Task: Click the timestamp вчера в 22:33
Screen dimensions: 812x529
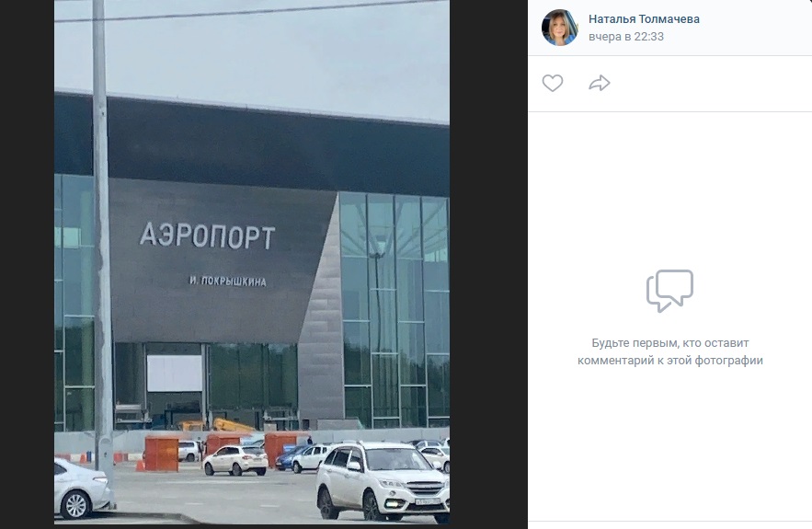Action: pos(626,37)
